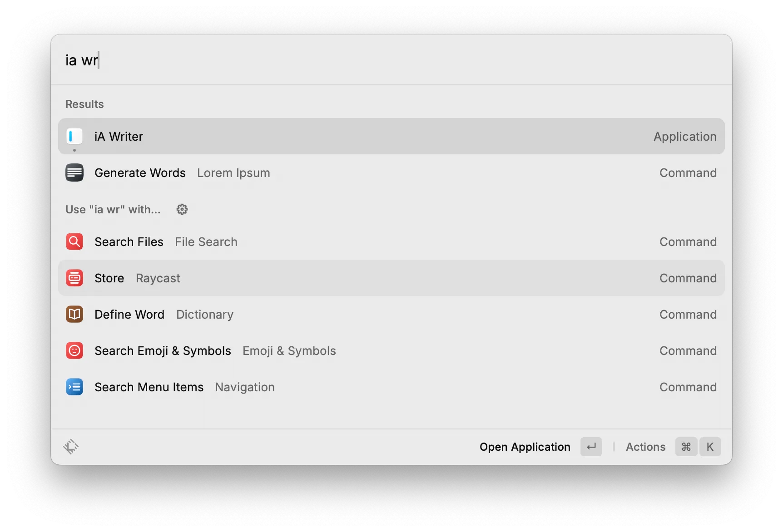Click the Raycast icon in the bottom-left corner
This screenshot has height=532, width=783.
(x=71, y=447)
